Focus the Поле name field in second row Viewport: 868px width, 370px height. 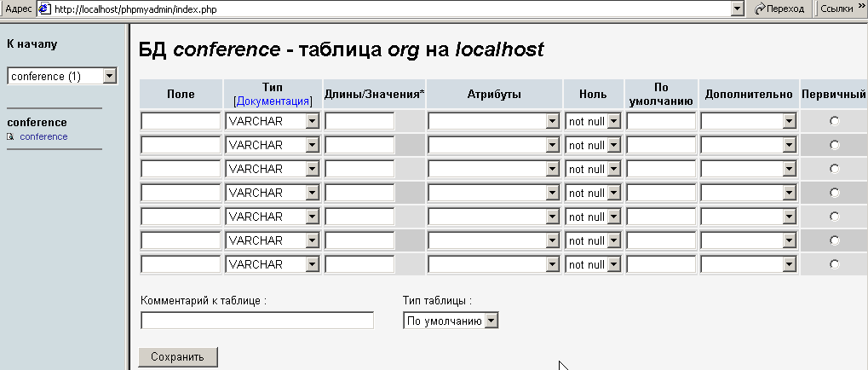point(181,145)
